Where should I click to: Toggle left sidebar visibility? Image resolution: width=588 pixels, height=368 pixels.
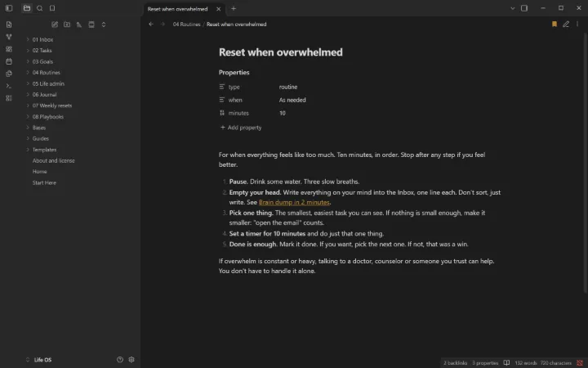9,8
